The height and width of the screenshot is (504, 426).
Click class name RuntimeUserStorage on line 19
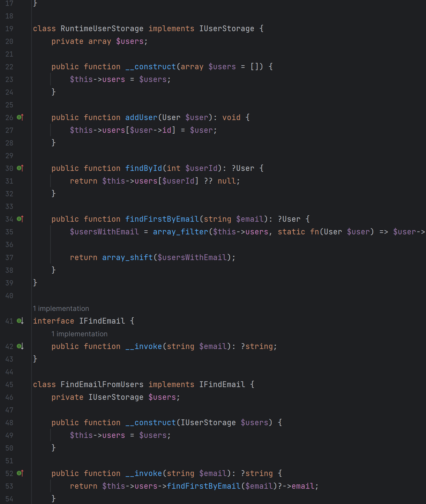coord(102,29)
